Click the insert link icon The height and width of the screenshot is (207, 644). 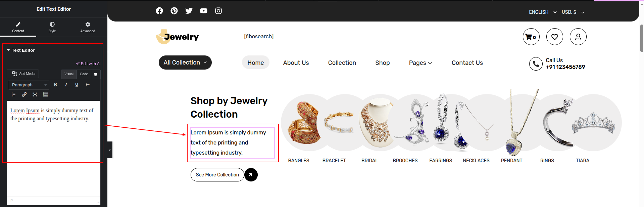tap(24, 95)
